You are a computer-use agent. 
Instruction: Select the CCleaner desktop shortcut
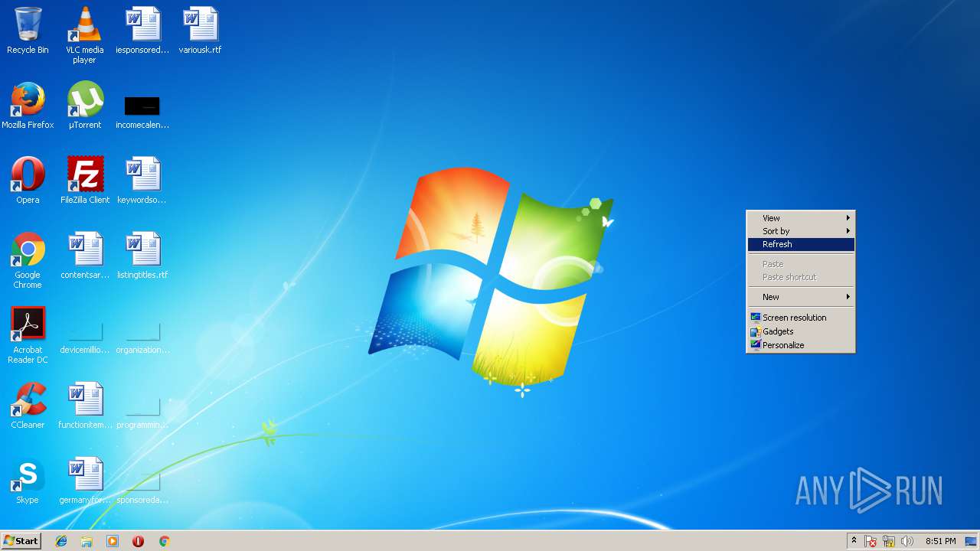pos(28,406)
